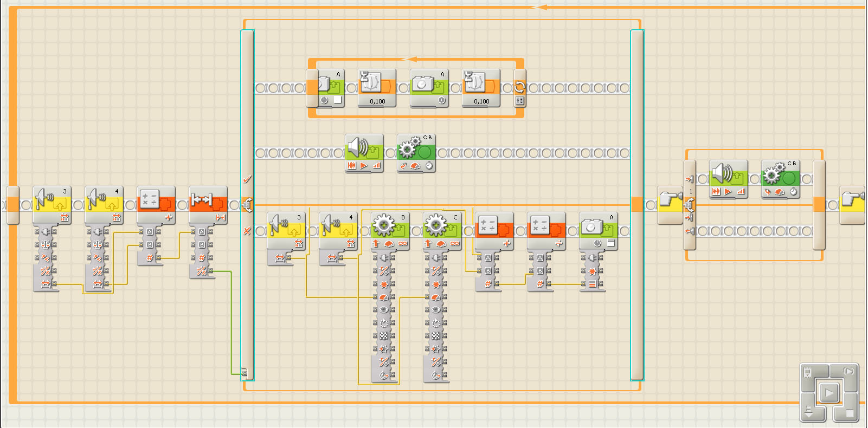Select the touch sensor switch block
Image resolution: width=868 pixels, height=428 pixels.
coord(670,205)
